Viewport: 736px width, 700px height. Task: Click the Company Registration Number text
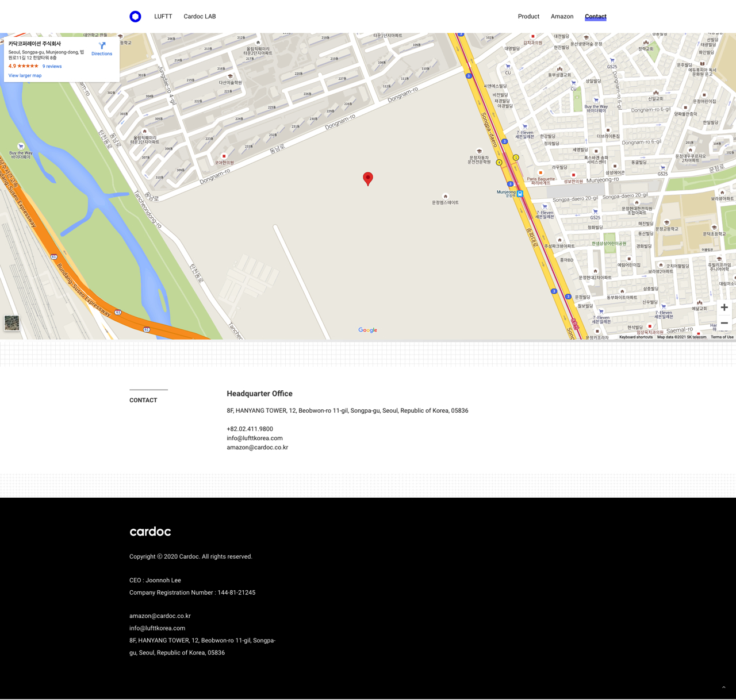pos(192,593)
